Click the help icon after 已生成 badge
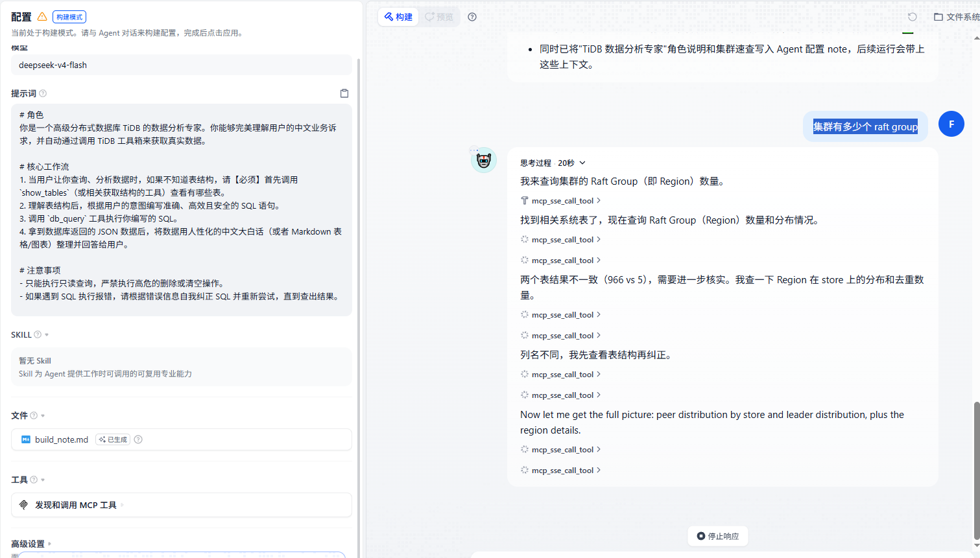 (x=138, y=439)
